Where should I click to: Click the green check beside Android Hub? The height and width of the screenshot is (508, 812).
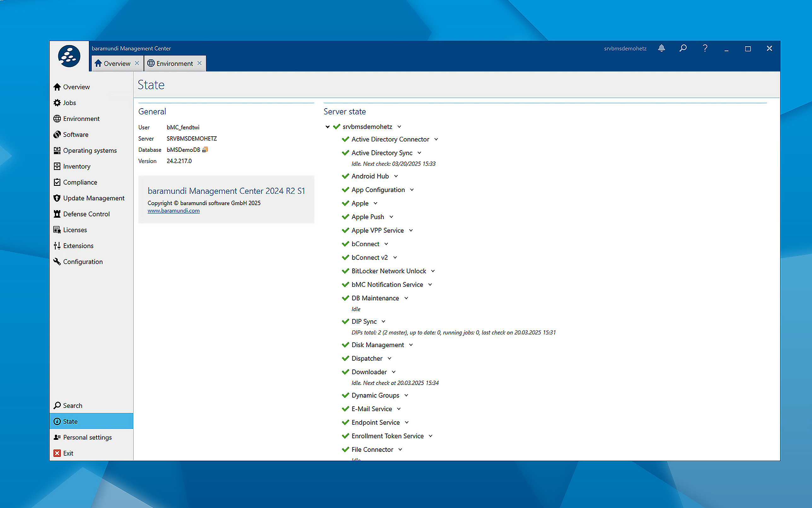point(345,176)
